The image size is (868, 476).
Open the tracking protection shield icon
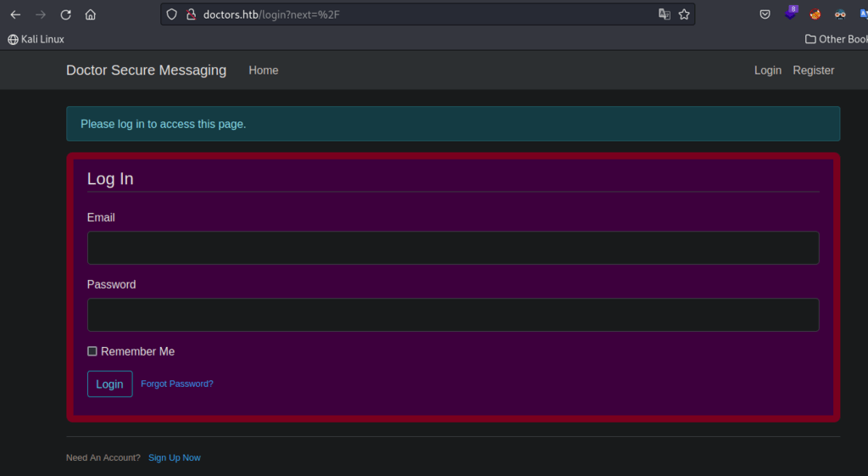(171, 14)
